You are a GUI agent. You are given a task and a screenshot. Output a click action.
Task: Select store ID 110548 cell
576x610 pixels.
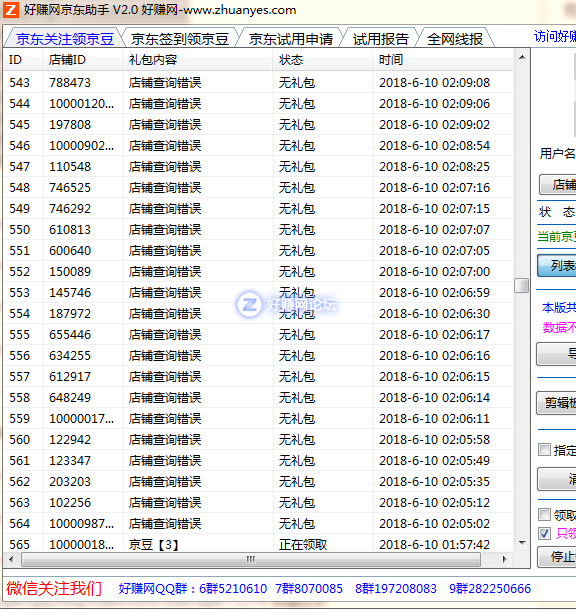70,167
